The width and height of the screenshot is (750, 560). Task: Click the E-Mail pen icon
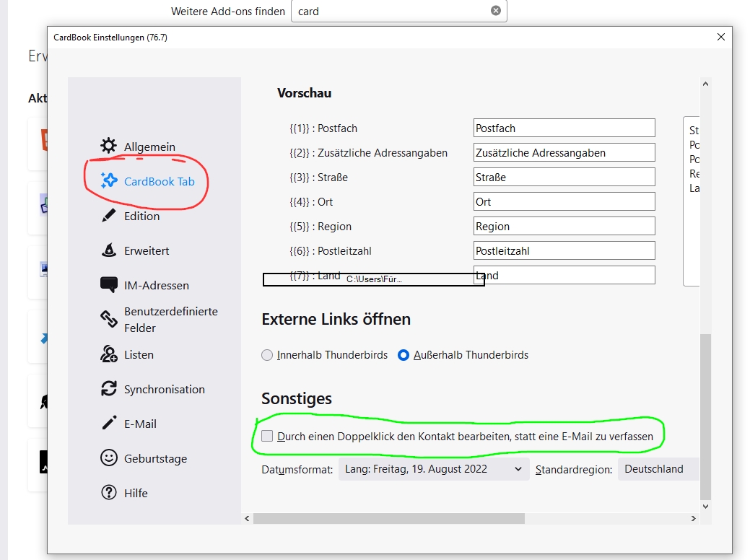(108, 423)
